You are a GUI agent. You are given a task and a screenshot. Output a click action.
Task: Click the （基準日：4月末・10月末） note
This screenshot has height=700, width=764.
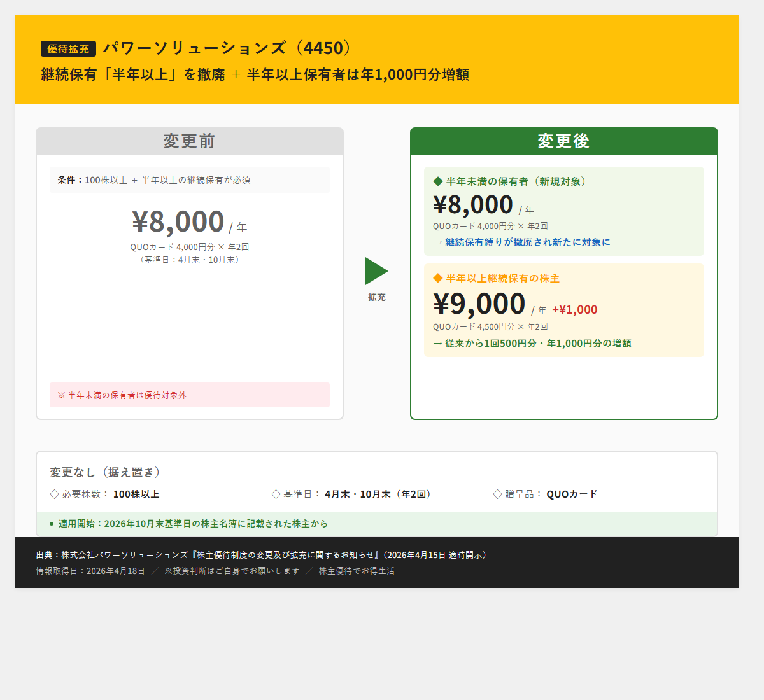[x=190, y=260]
